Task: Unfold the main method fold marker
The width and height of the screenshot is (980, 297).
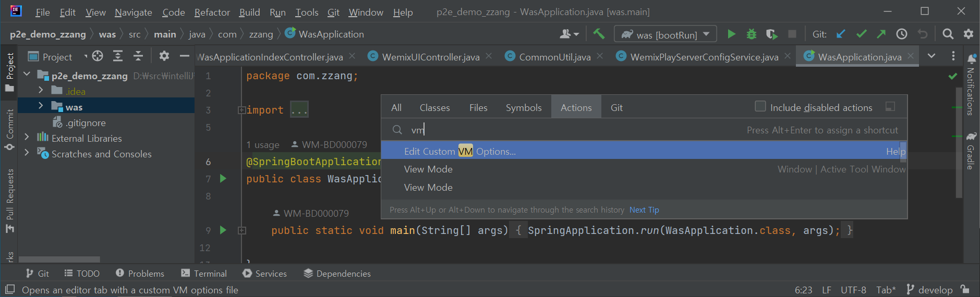Action: point(241,230)
